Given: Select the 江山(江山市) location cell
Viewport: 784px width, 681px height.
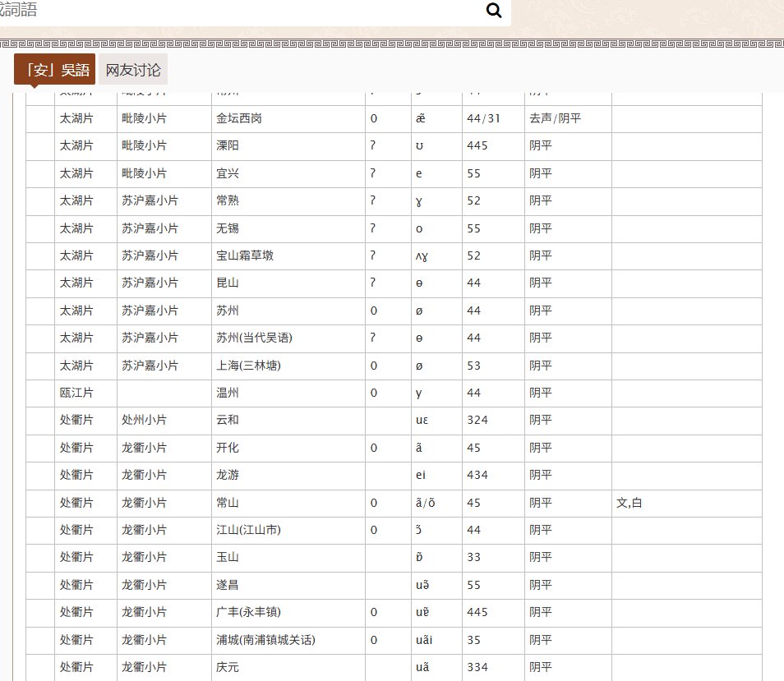Looking at the screenshot, I should 288,530.
